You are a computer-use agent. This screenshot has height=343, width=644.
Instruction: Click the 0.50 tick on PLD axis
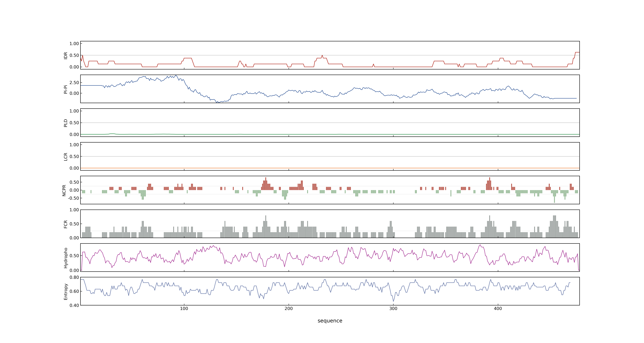coord(74,123)
